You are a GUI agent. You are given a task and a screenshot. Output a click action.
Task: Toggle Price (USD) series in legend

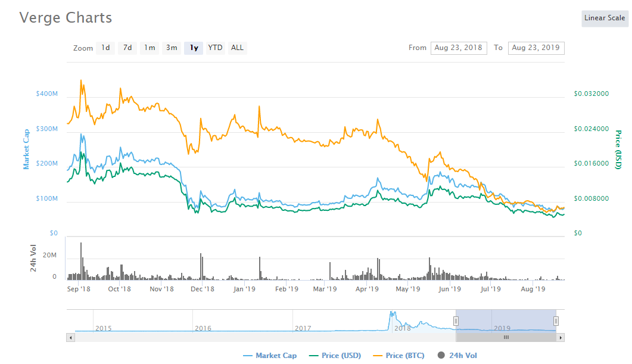335,356
